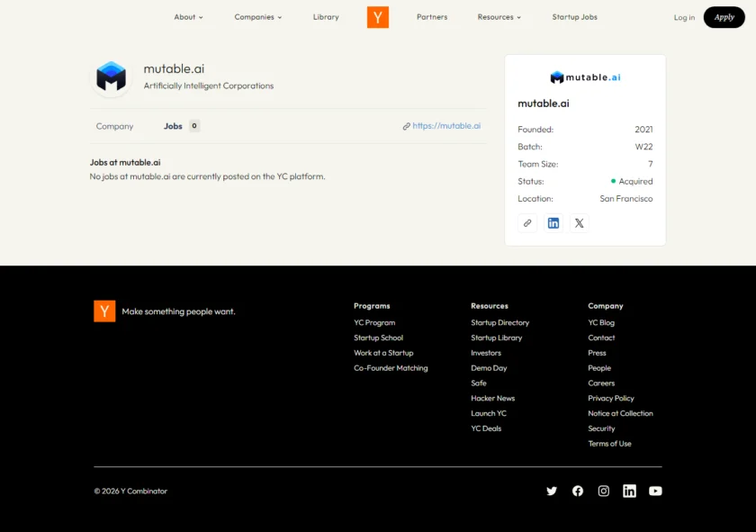Open Instagram from the footer icons
This screenshot has height=532, width=756.
click(x=603, y=491)
